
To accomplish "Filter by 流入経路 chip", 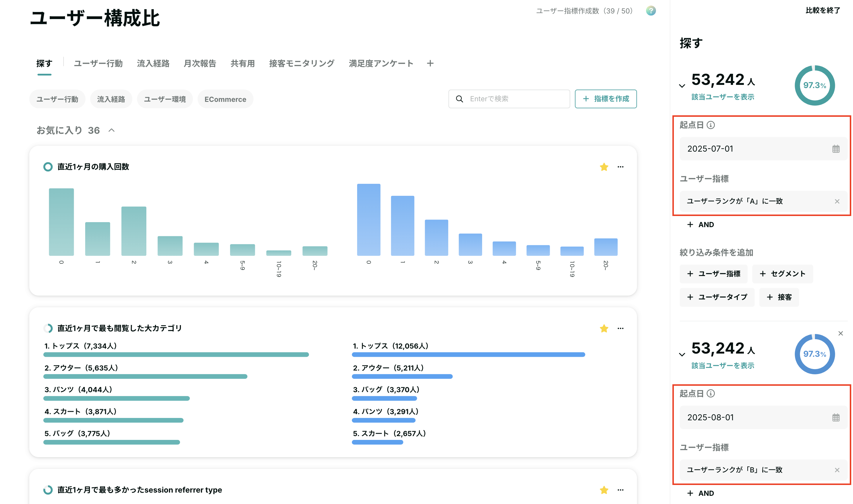I will (111, 99).
